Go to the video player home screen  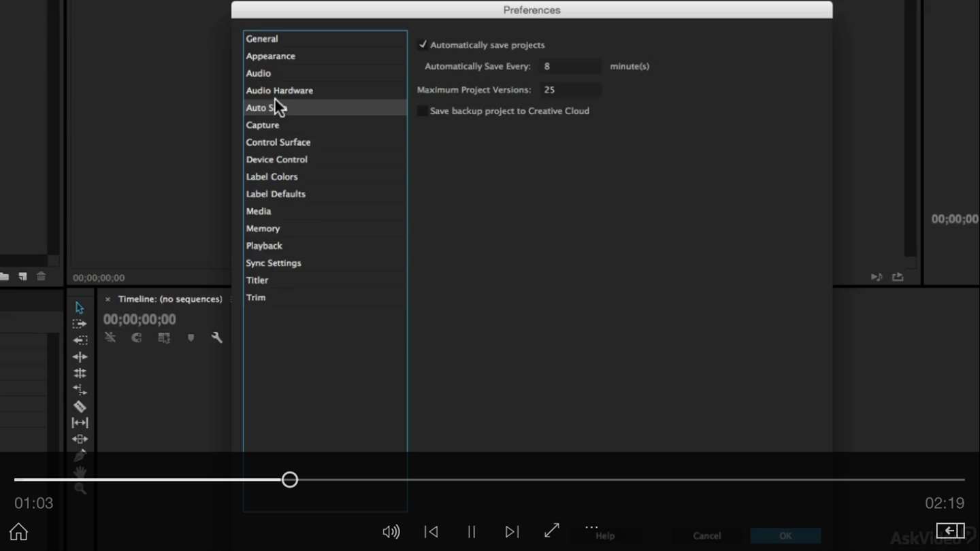click(18, 531)
